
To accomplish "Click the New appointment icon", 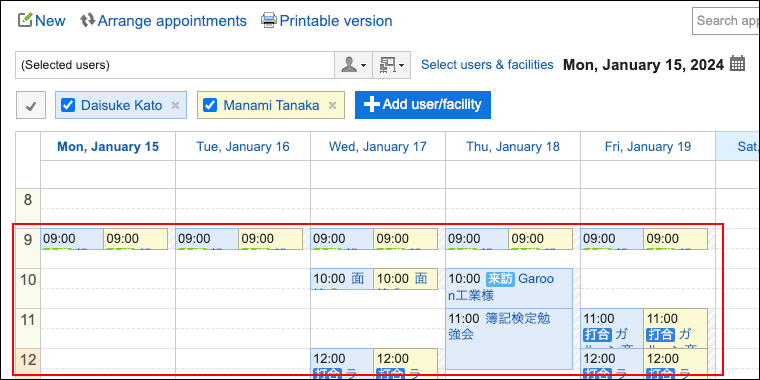I will (25, 20).
